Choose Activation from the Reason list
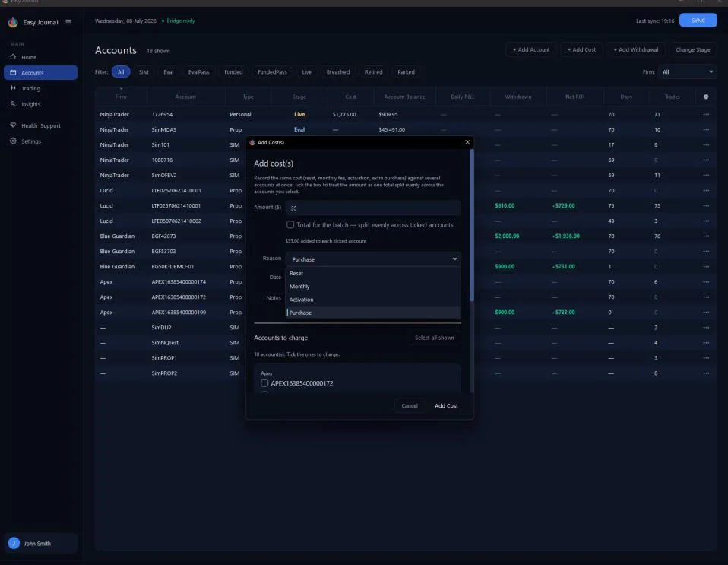 pos(373,299)
